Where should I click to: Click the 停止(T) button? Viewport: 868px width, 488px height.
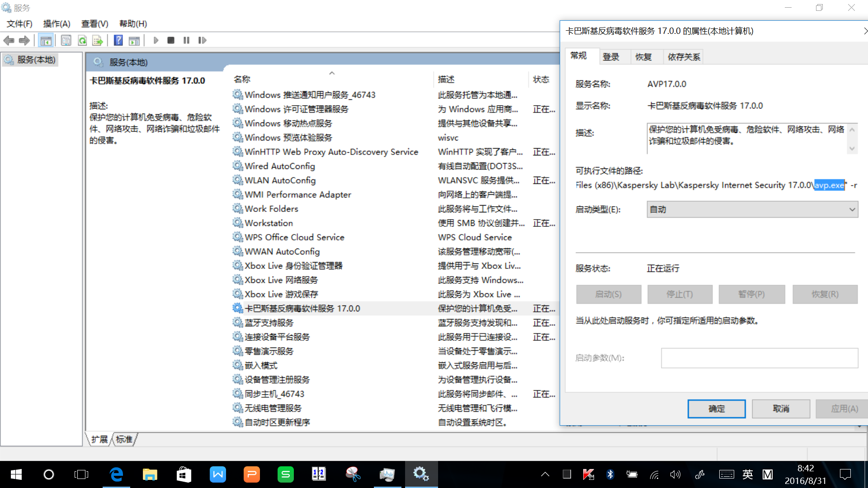click(x=680, y=294)
